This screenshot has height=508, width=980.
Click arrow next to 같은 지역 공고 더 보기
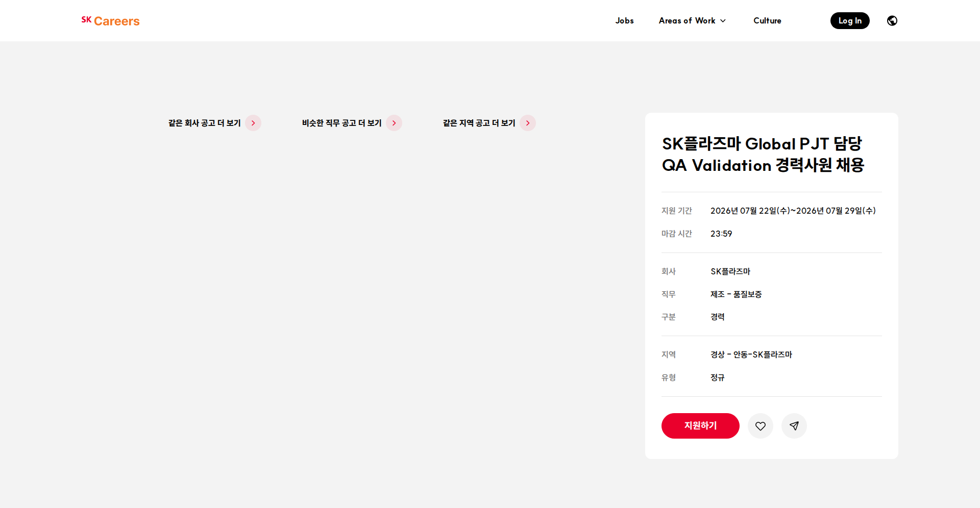528,123
